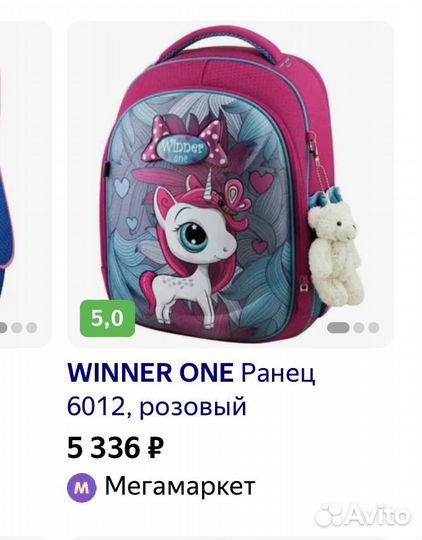The image size is (422, 540).
Task: Open the Мегамаркет store name link
Action: 180,486
